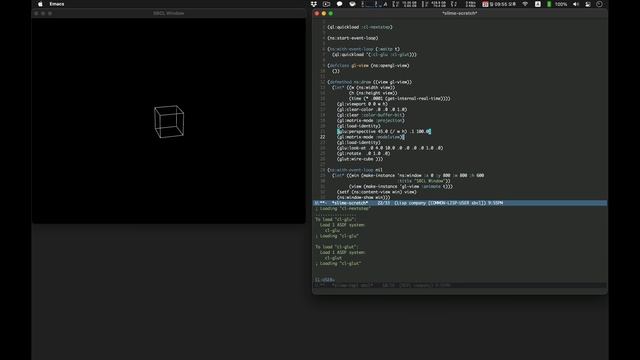Click the green battery icon
640x360 pixels.
pyautogui.click(x=549, y=4)
